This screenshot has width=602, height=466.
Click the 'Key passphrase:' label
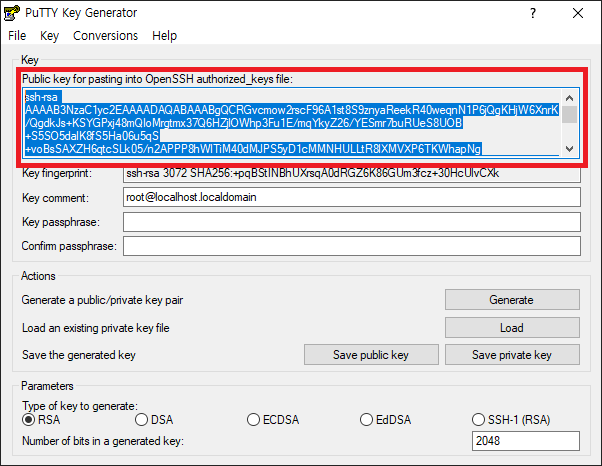click(x=61, y=222)
